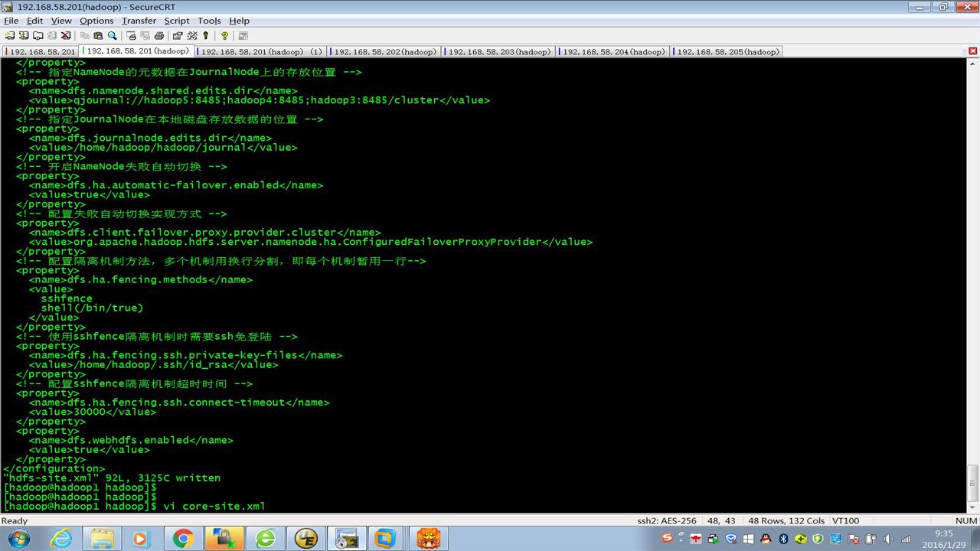This screenshot has width=980, height=551.
Task: Open Windows Explorer folder in taskbar
Action: pyautogui.click(x=102, y=539)
